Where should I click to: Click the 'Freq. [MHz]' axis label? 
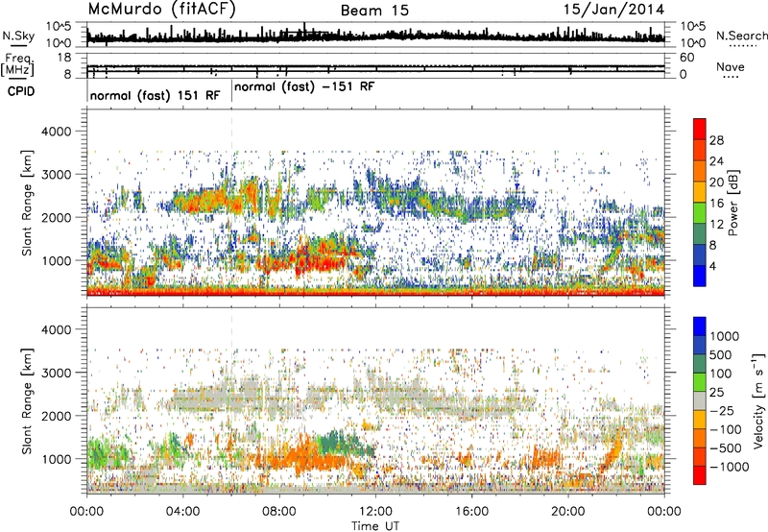point(17,65)
